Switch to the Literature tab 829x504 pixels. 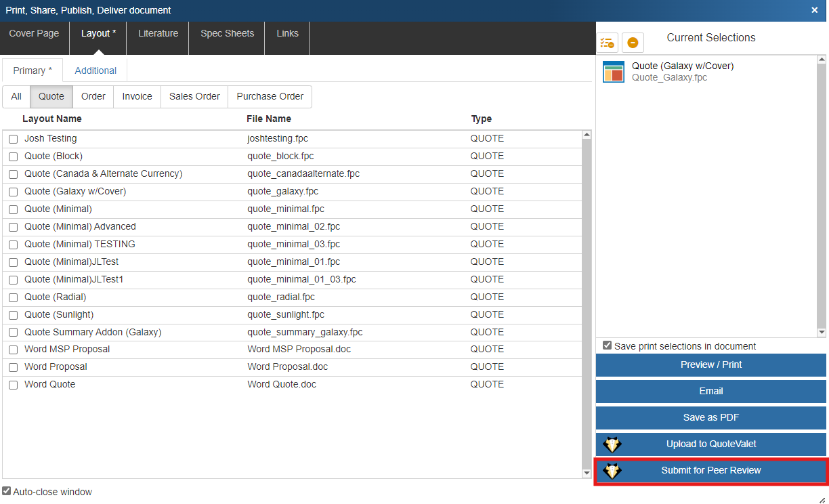[158, 34]
